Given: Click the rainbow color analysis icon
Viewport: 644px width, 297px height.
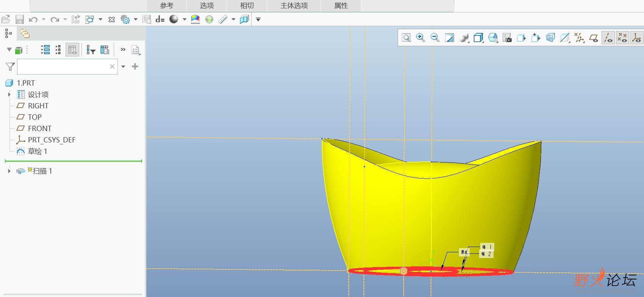Looking at the screenshot, I should coord(195,19).
